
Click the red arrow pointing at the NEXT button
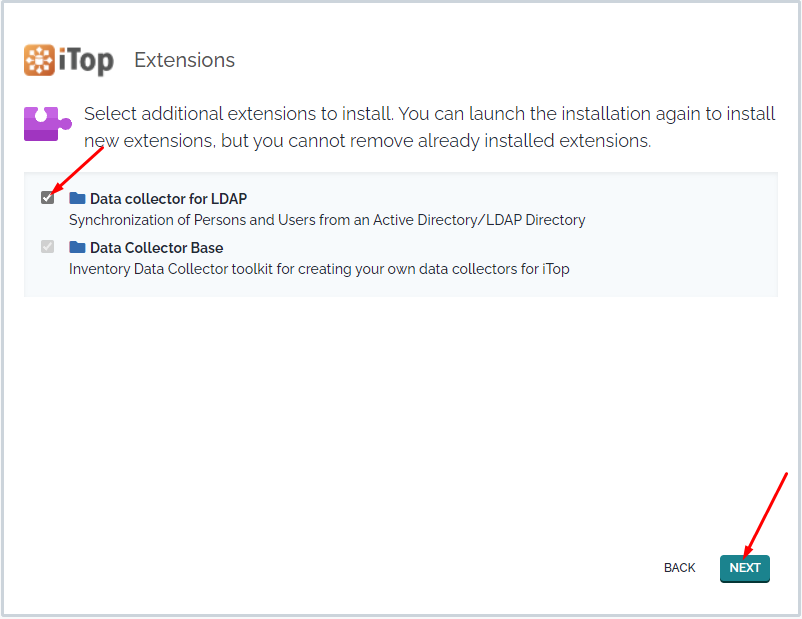tap(765, 515)
